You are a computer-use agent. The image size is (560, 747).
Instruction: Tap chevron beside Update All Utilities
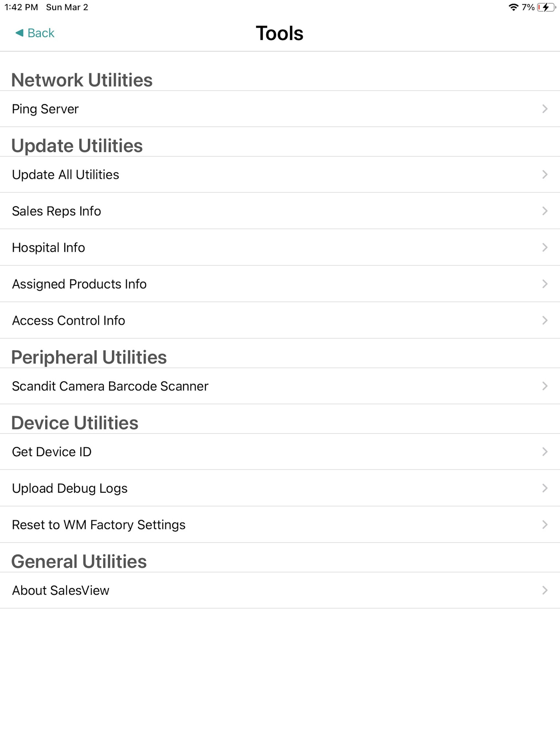(x=544, y=175)
